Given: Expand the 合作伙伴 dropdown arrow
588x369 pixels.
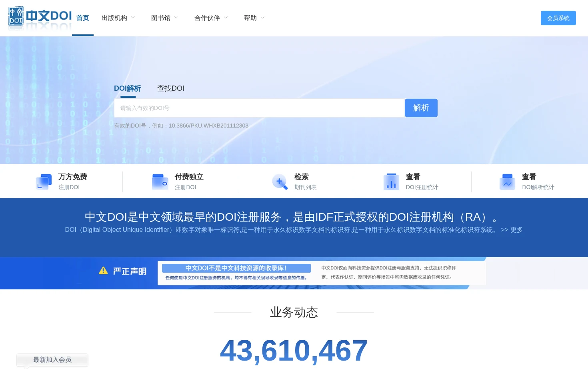Looking at the screenshot, I should tap(226, 18).
